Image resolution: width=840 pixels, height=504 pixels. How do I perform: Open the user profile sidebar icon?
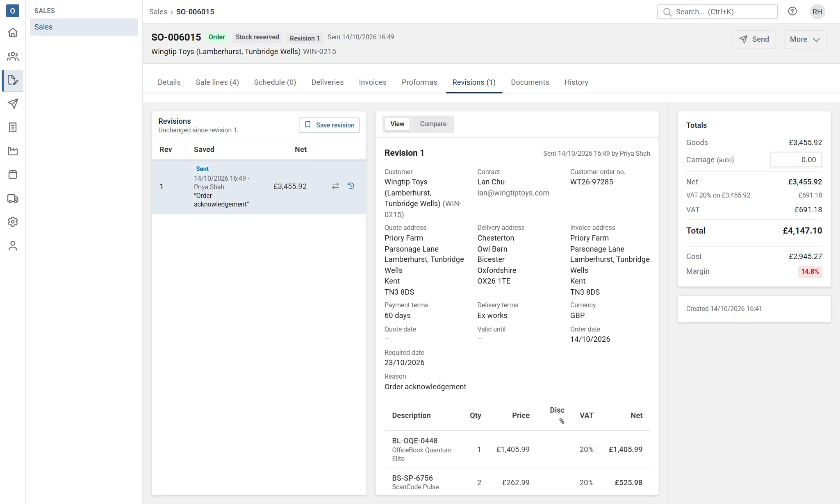[x=13, y=246]
